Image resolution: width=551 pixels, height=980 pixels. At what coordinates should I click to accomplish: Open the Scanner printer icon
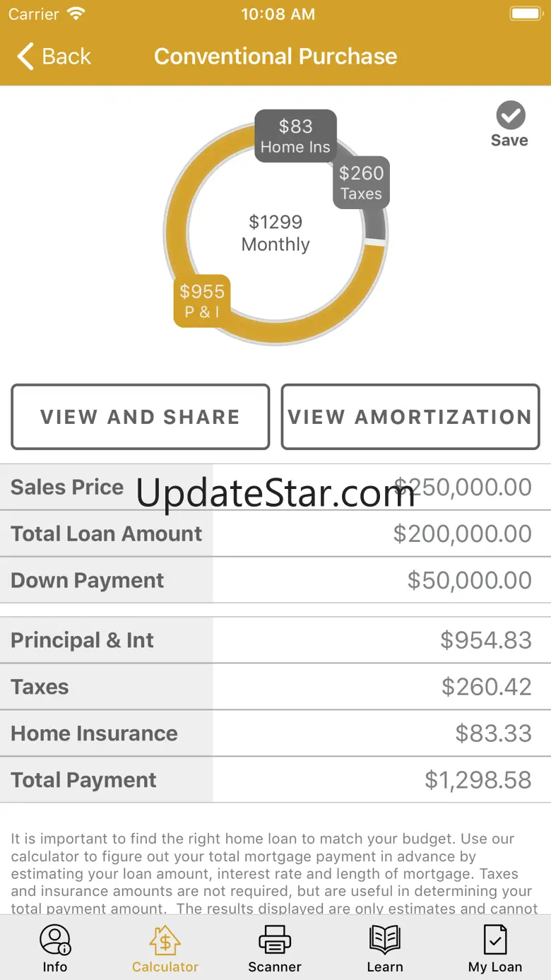pos(275,940)
